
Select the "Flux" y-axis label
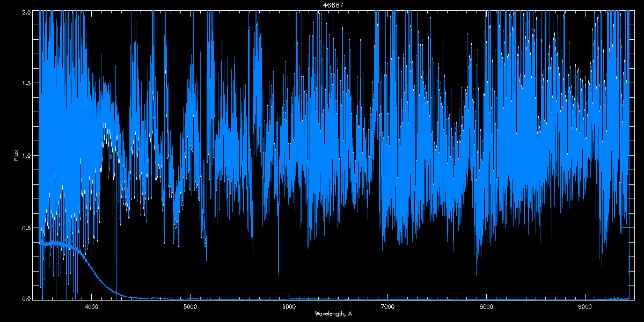click(16, 155)
